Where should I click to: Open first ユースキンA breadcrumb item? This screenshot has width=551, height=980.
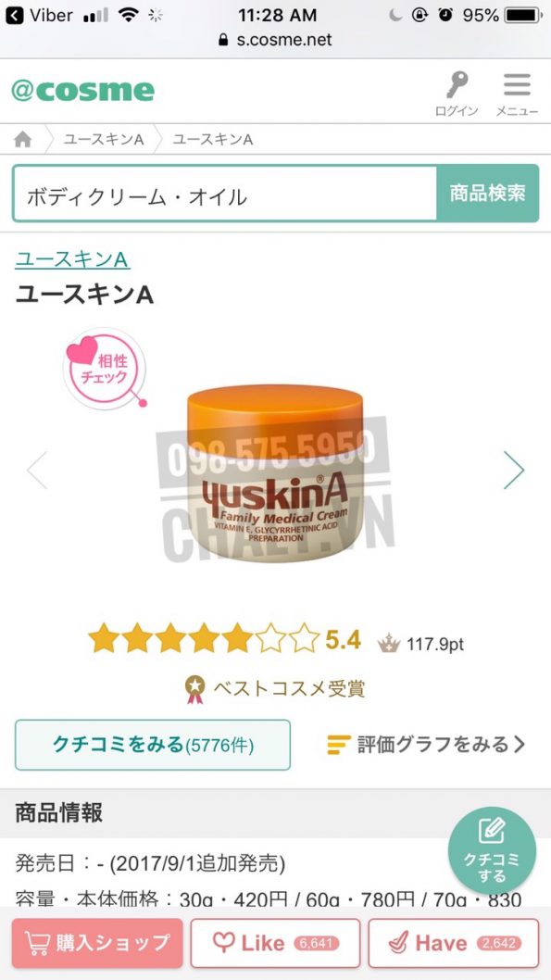(x=103, y=139)
